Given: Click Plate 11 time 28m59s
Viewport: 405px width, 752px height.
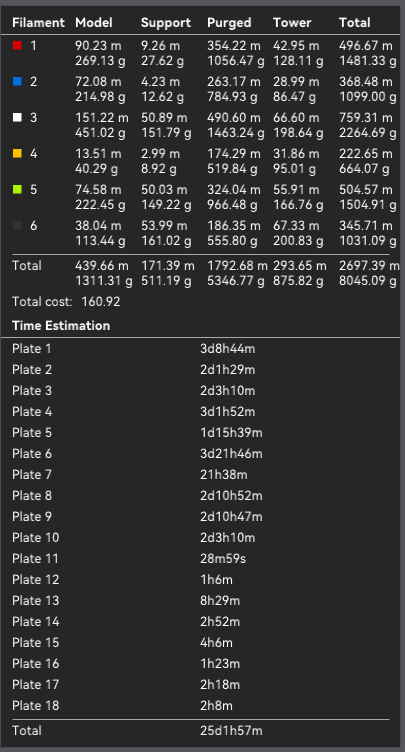Looking at the screenshot, I should (x=223, y=559).
